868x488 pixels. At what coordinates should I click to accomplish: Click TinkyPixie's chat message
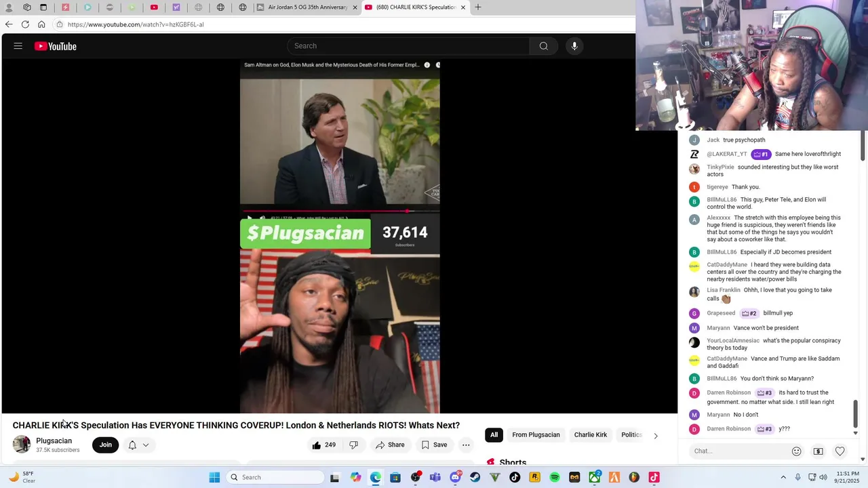click(x=764, y=171)
